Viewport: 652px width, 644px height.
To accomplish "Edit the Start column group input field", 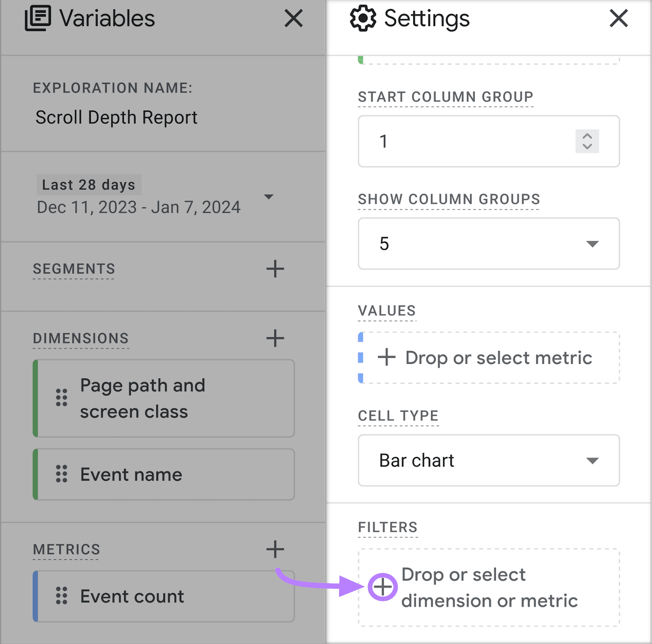I will [448, 141].
